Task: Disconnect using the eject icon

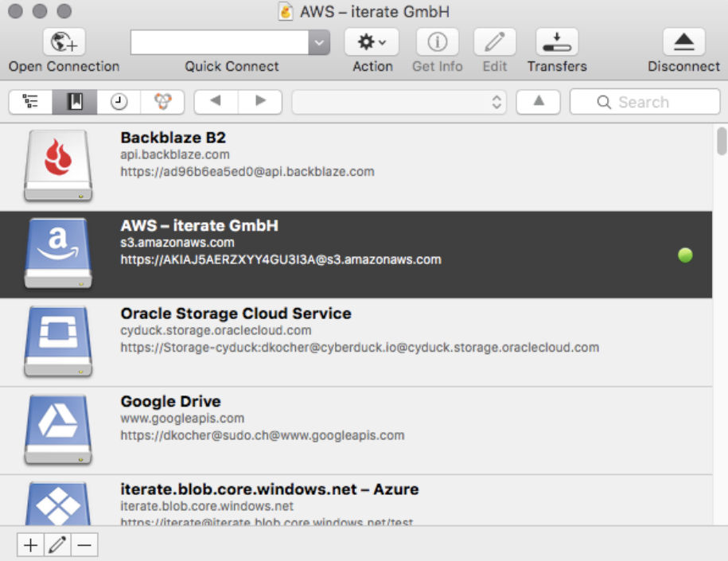Action: tap(683, 41)
